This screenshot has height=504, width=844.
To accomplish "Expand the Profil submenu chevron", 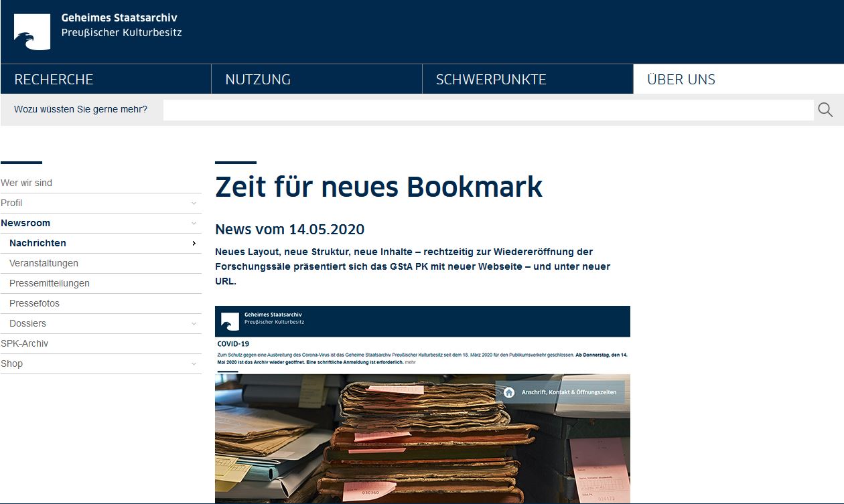I will [x=194, y=203].
